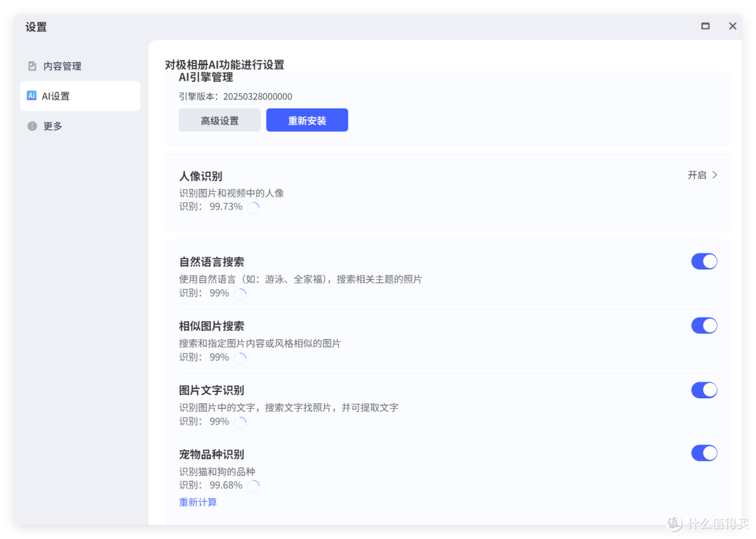The width and height of the screenshot is (756, 539).
Task: Click the 设置 window title
Action: coord(36,27)
